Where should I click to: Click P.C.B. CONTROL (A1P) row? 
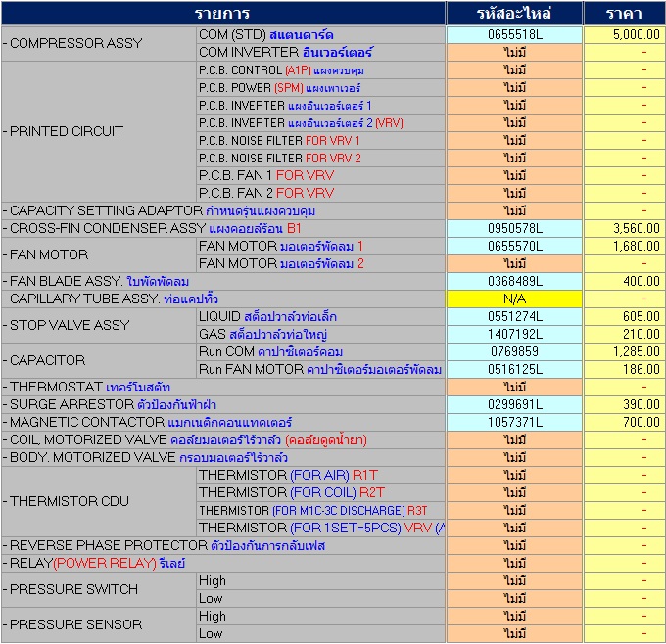(x=320, y=70)
